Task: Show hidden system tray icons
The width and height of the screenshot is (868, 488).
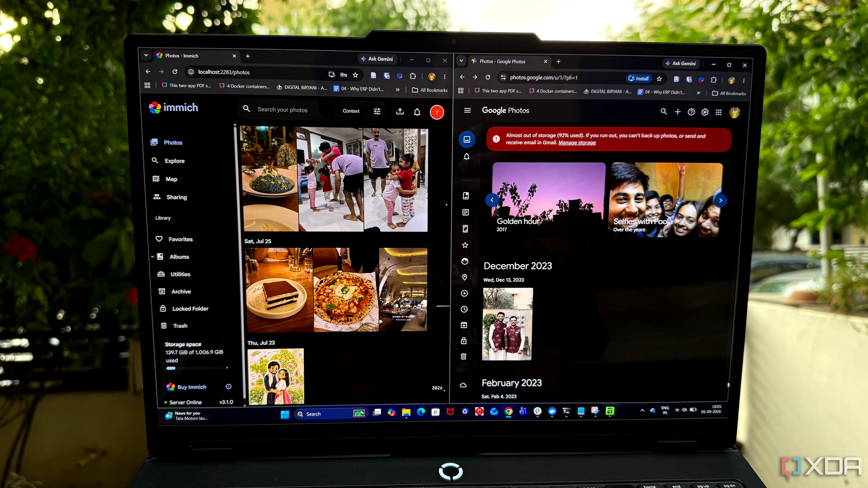Action: point(642,410)
